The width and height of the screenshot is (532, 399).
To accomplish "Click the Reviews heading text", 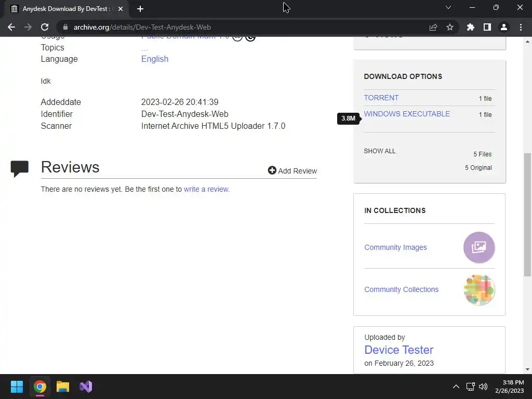I will [x=70, y=167].
